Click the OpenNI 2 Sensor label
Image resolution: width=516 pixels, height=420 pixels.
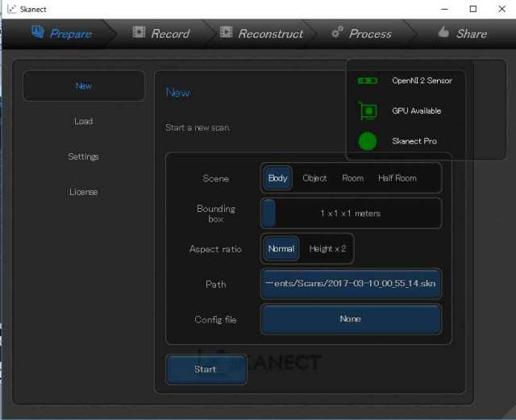(422, 81)
